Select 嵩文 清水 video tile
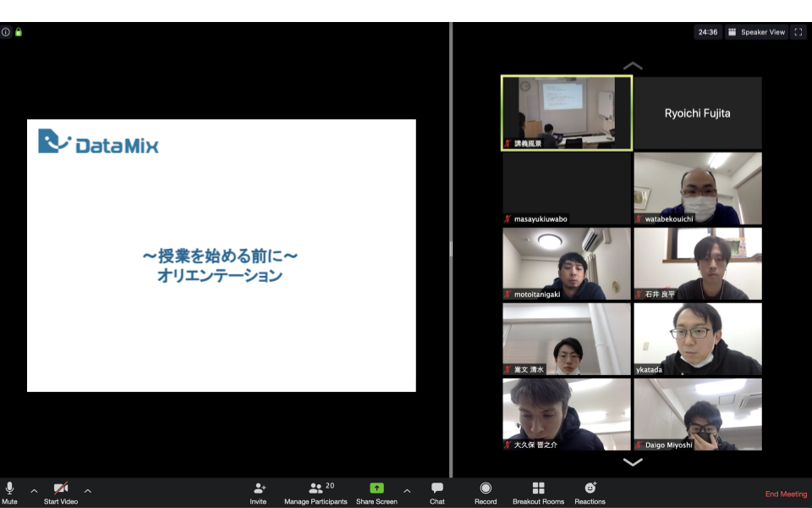This screenshot has height=508, width=812. click(567, 339)
